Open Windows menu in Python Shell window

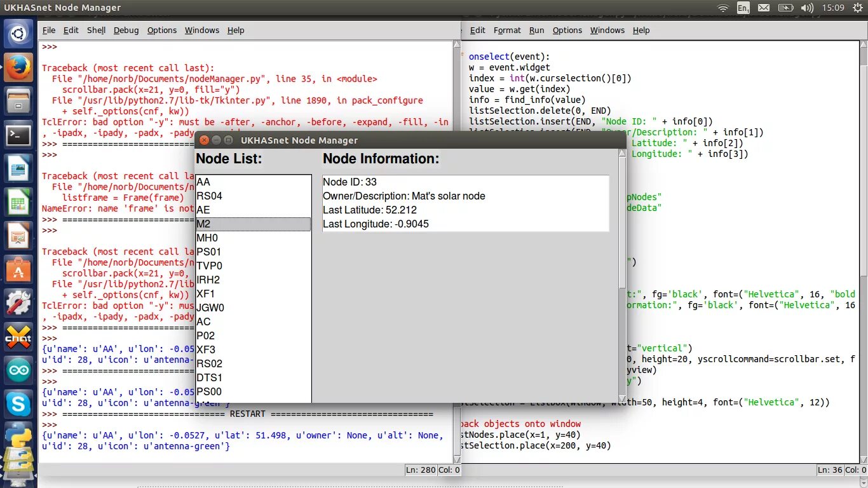(x=202, y=30)
